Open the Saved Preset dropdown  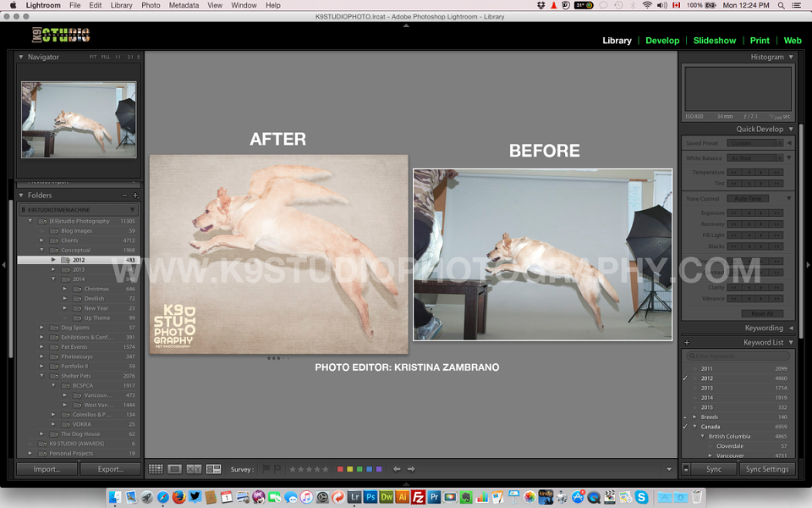click(755, 143)
